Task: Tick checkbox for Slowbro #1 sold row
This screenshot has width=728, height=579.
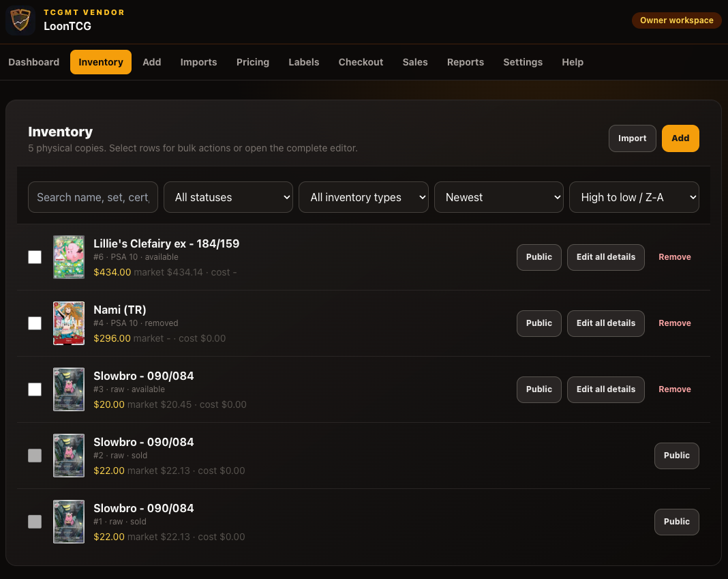Action: pos(35,522)
